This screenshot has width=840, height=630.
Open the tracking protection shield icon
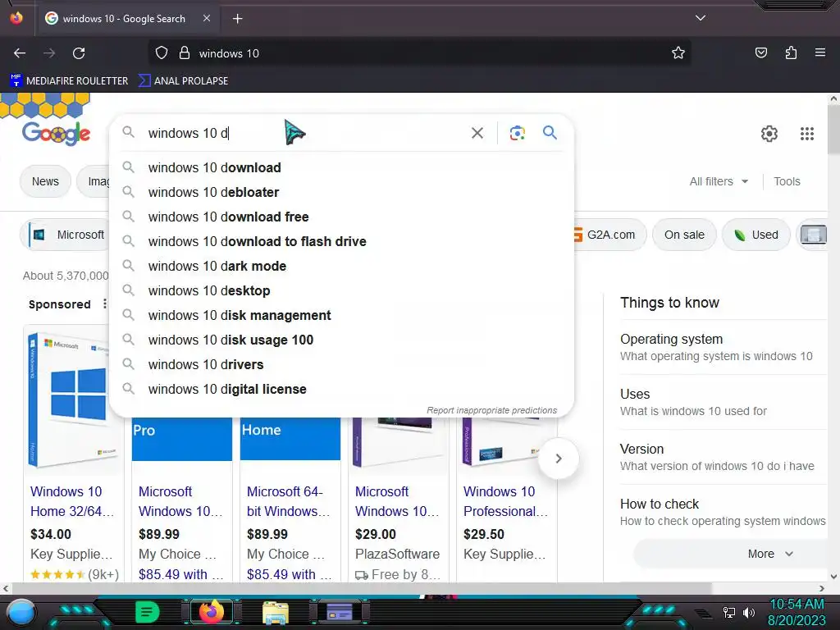click(x=162, y=53)
